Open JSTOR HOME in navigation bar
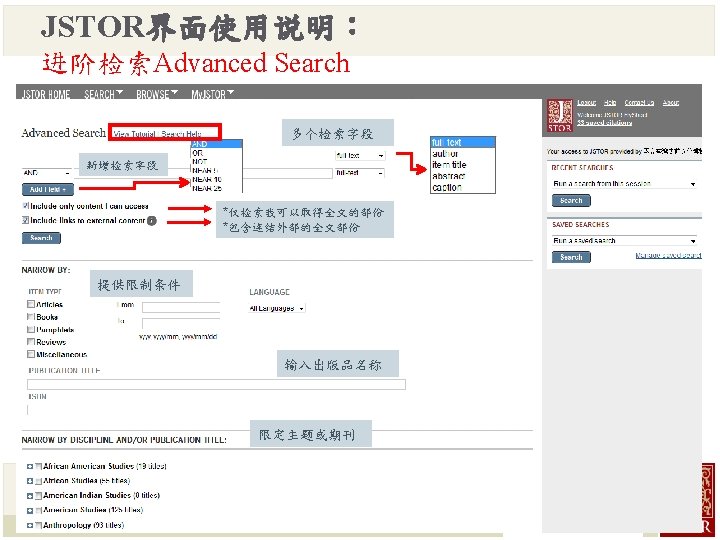The height and width of the screenshot is (540, 720). point(46,95)
